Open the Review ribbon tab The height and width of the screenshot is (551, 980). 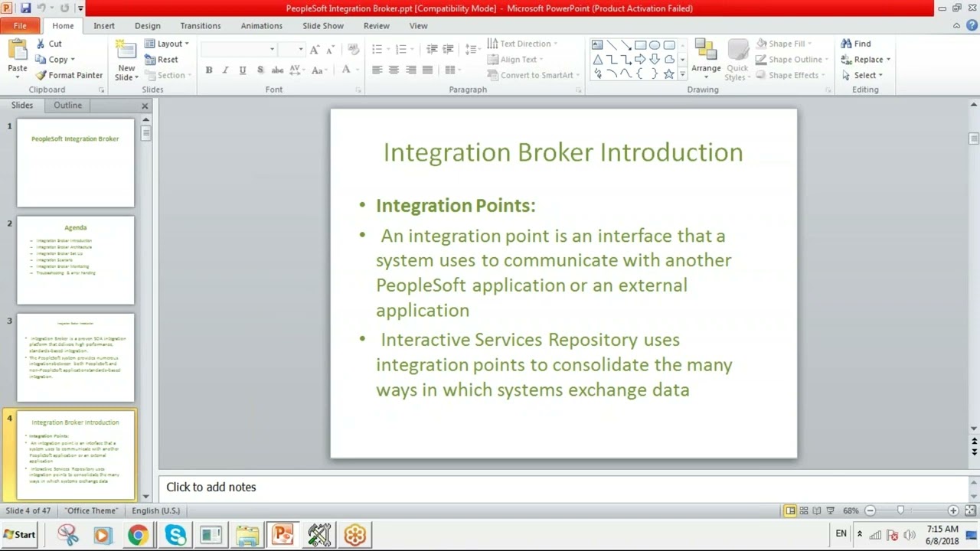click(x=377, y=26)
